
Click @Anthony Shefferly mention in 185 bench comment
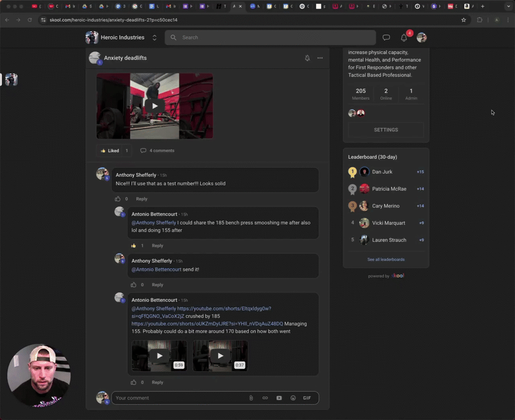[154, 223]
